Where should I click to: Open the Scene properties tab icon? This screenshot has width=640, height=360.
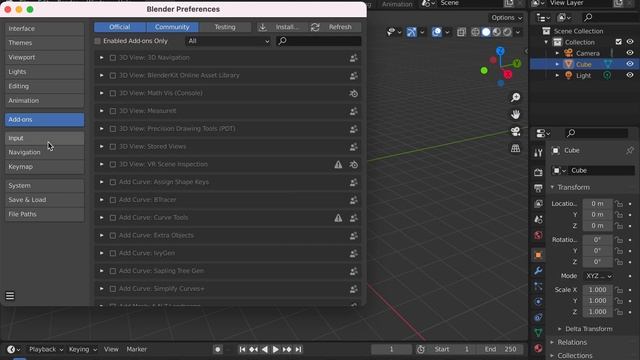(x=538, y=220)
